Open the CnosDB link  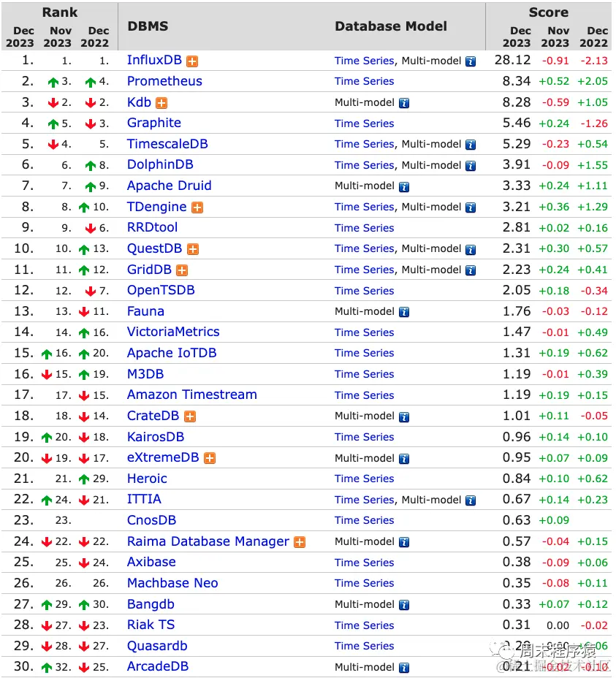coord(151,520)
